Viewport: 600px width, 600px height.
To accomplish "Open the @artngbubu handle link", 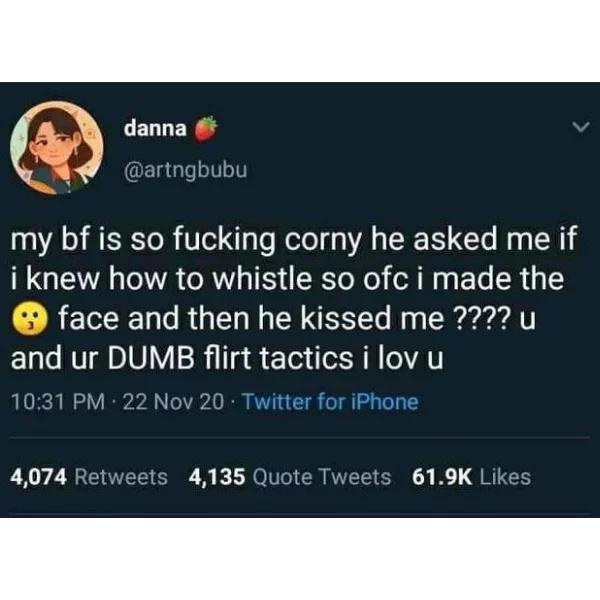I will pyautogui.click(x=185, y=170).
